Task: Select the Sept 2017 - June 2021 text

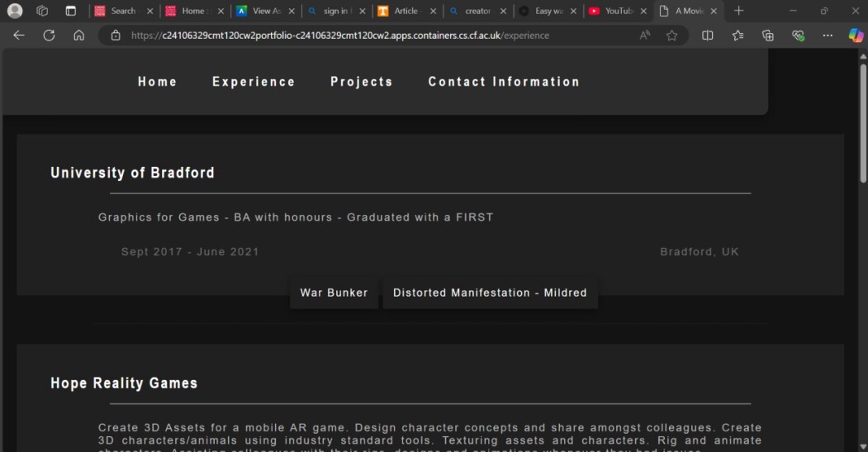Action: click(190, 251)
